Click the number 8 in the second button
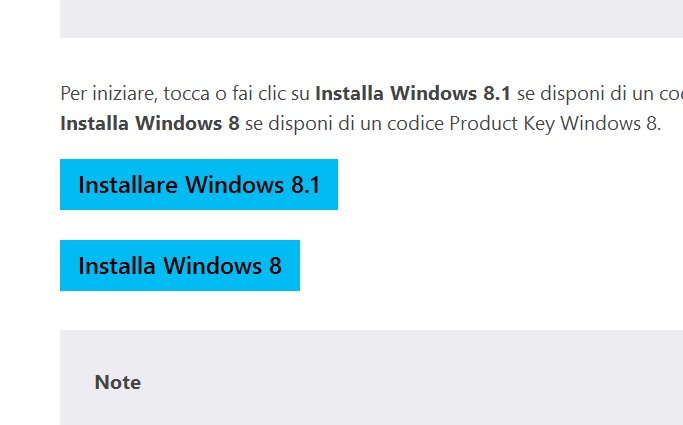 coord(274,266)
